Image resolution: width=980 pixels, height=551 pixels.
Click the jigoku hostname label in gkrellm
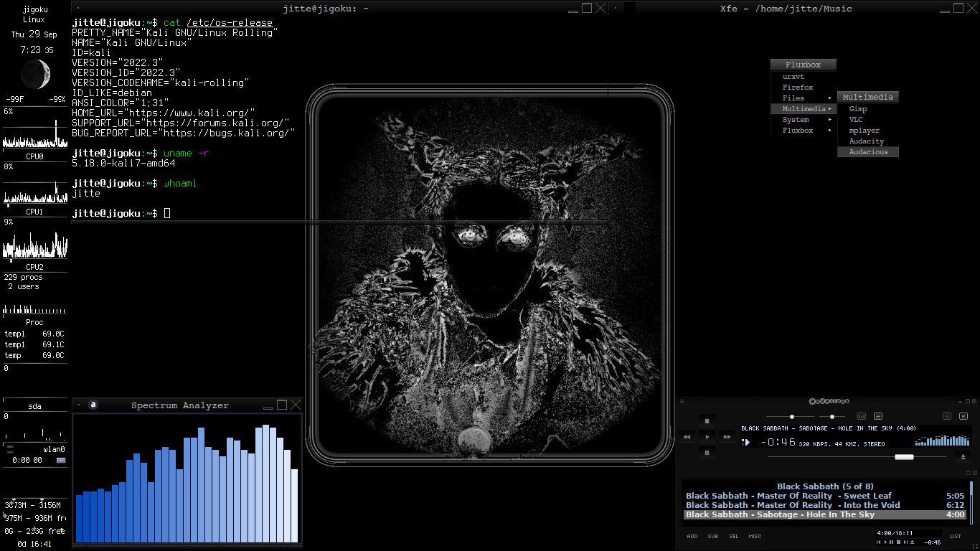34,9
